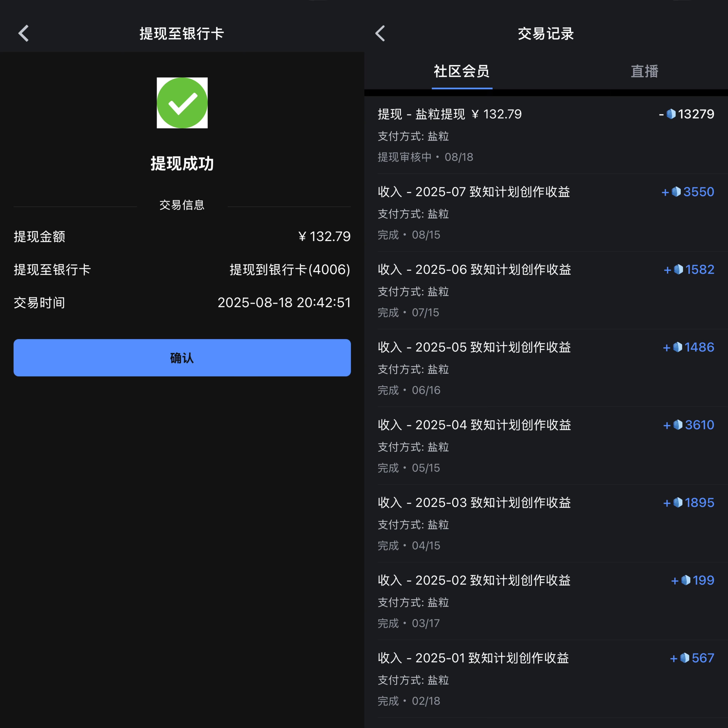The height and width of the screenshot is (728, 728).
Task: Open the 盐粒提现 ¥132.79 withdrawal record
Action: pos(450,114)
